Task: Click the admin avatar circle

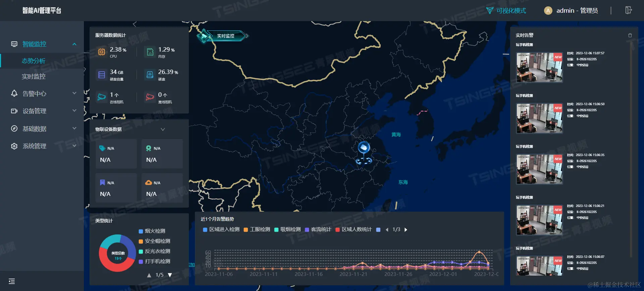Action: 548,11
